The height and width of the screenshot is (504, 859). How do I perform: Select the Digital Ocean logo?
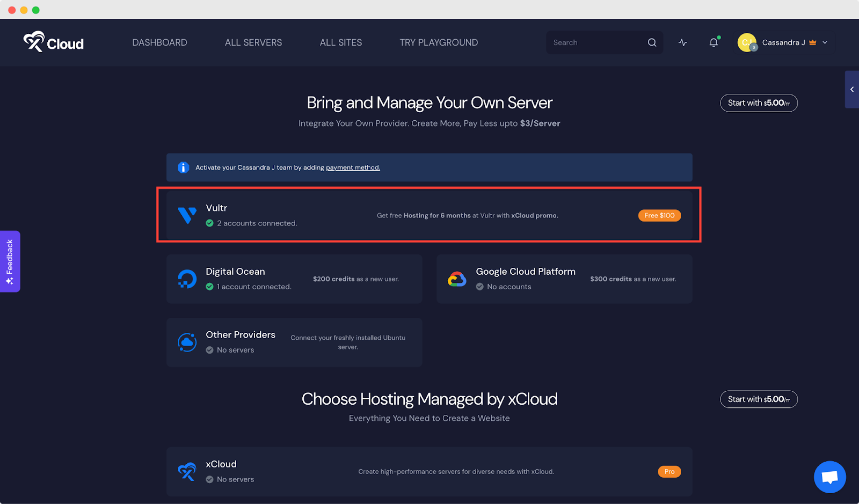[187, 279]
